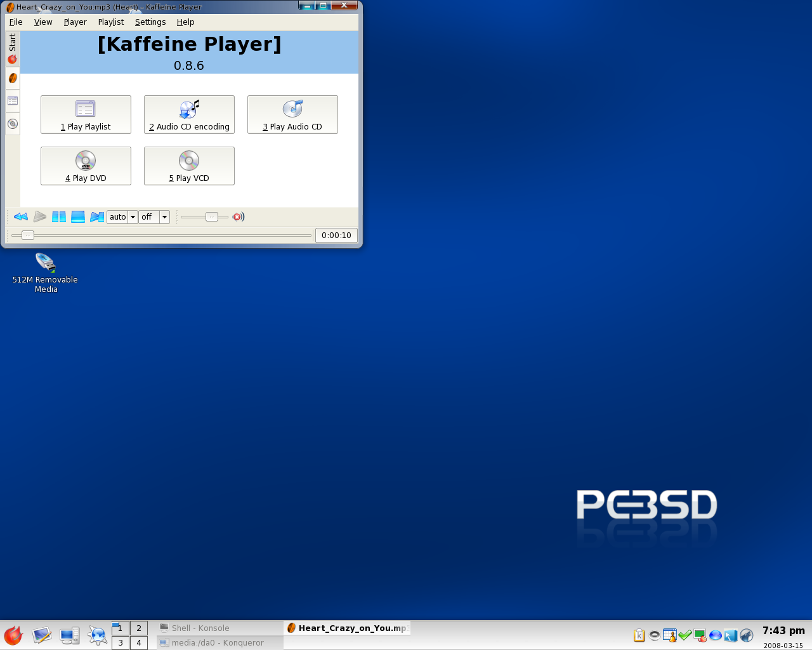
Task: Open the Player menu
Action: (x=75, y=22)
